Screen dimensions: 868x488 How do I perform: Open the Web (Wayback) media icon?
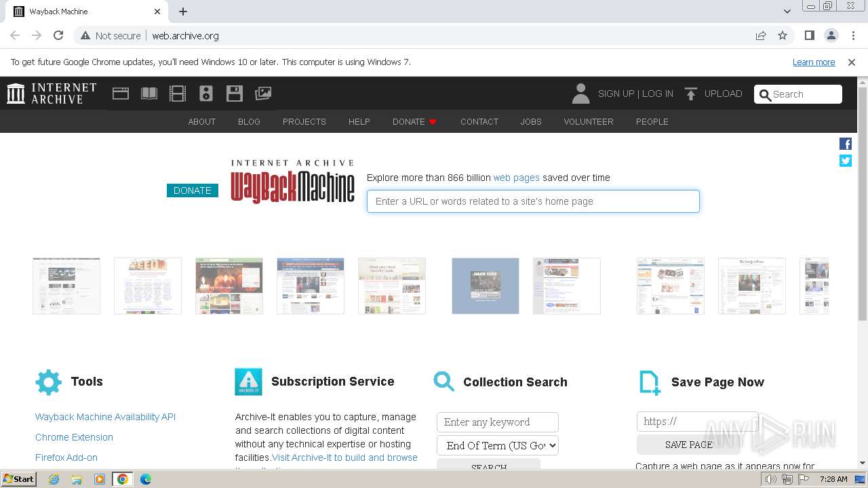click(x=121, y=94)
